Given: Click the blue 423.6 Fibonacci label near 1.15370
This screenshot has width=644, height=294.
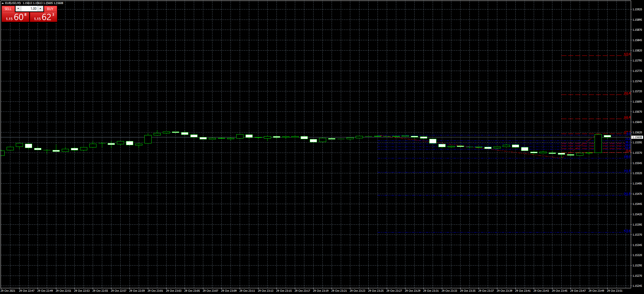Looking at the screenshot, I should point(627,231).
